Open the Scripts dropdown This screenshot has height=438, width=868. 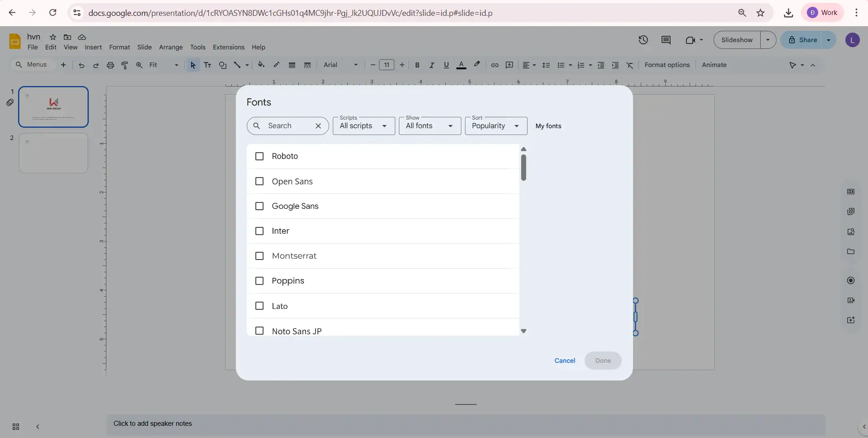click(x=364, y=126)
